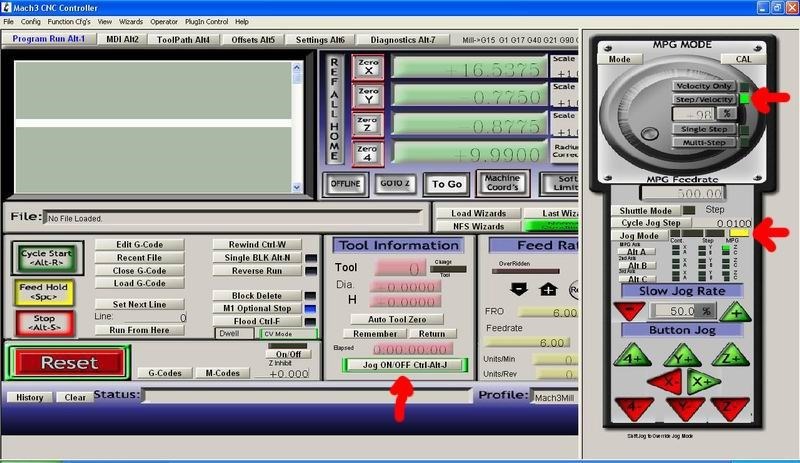Click the MPG Mode button

pyautogui.click(x=620, y=59)
